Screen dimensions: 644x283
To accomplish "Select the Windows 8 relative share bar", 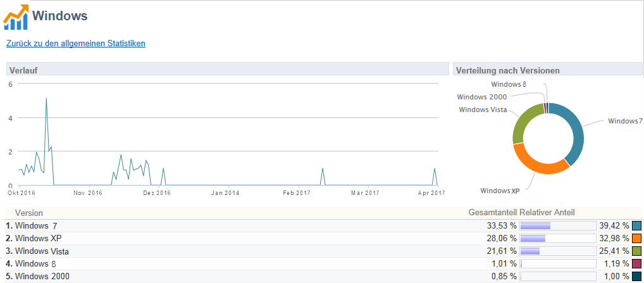I will 558,264.
